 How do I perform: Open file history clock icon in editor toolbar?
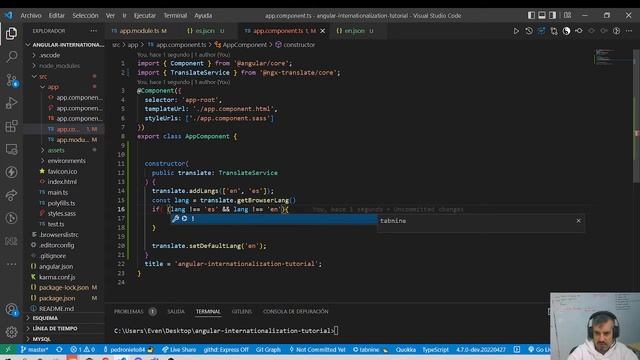pyautogui.click(x=529, y=31)
